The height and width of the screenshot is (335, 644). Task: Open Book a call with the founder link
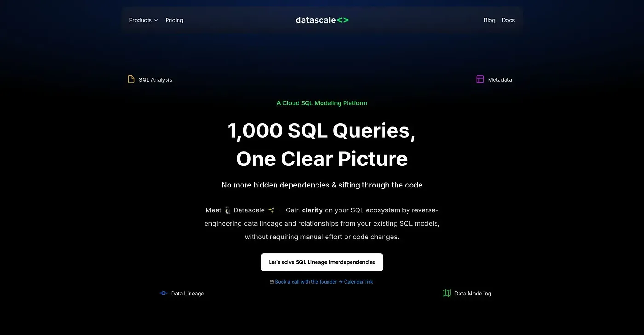point(324,282)
